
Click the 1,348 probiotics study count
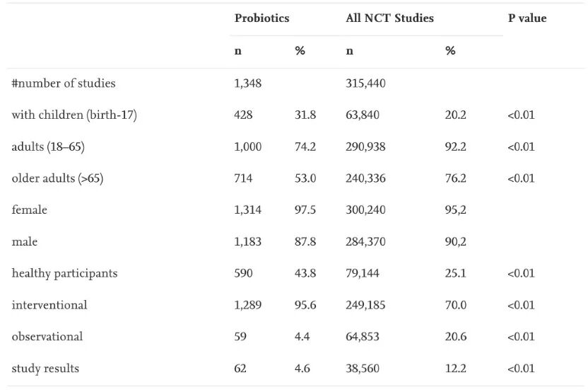point(247,83)
